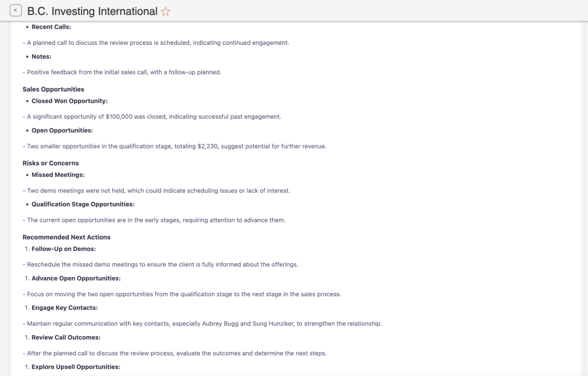Click the B.C. Investing International title

92,11
